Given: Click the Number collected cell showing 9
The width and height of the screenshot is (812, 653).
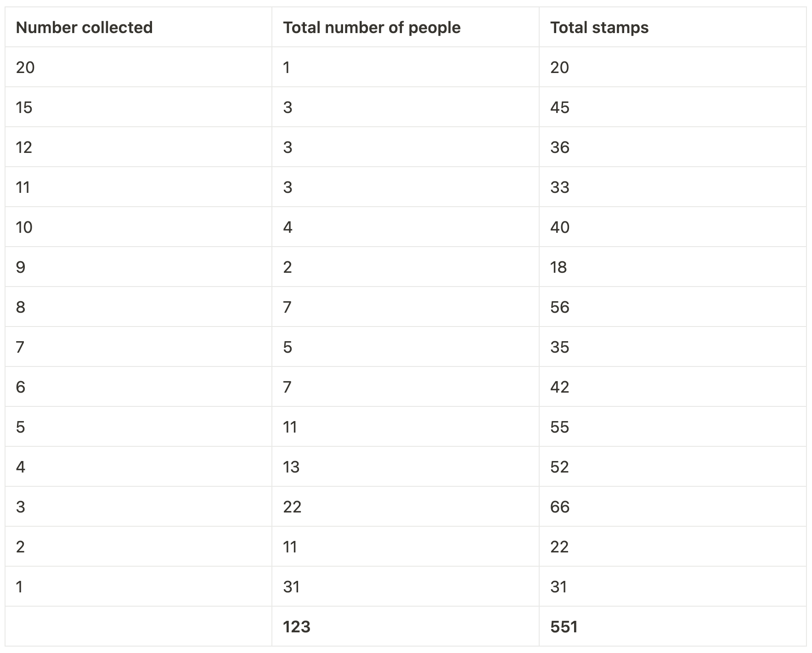Looking at the screenshot, I should click(21, 267).
